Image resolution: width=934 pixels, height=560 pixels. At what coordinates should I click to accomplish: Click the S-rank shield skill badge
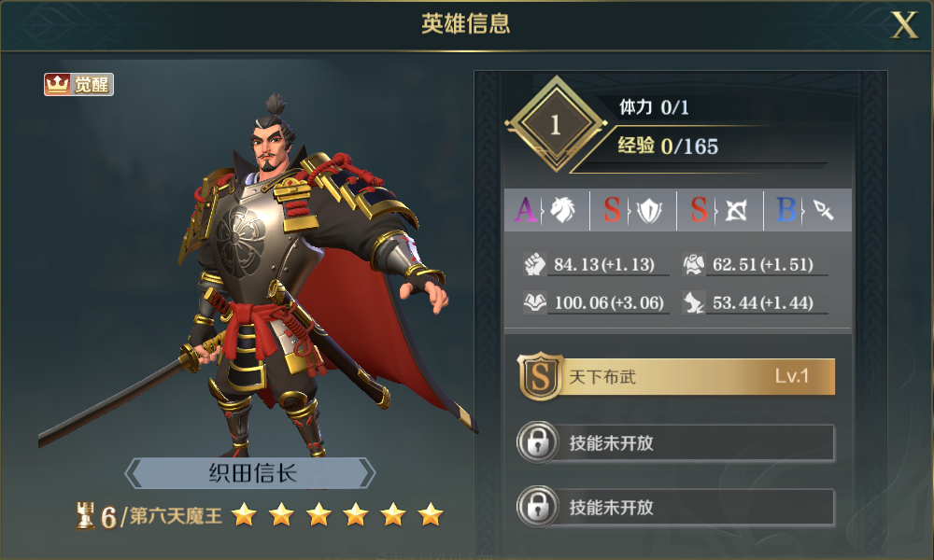[540, 376]
